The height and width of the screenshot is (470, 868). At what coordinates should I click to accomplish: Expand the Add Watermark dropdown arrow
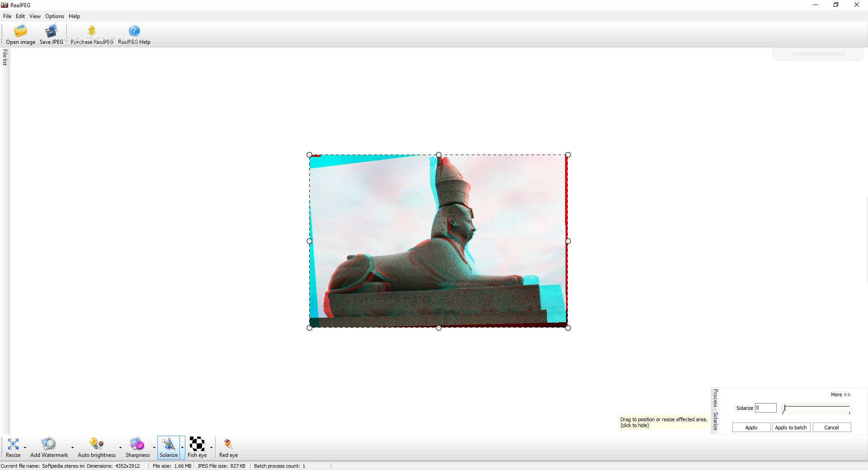72,448
